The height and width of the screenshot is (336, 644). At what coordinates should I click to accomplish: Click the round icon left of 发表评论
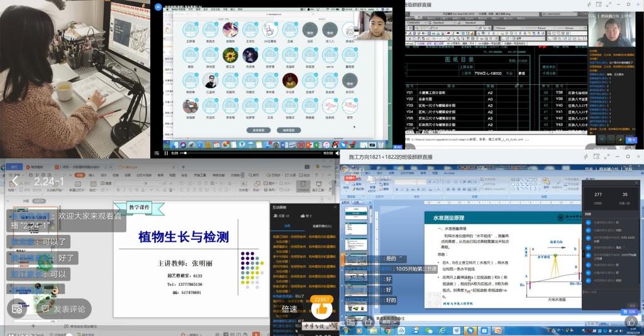pos(18,309)
